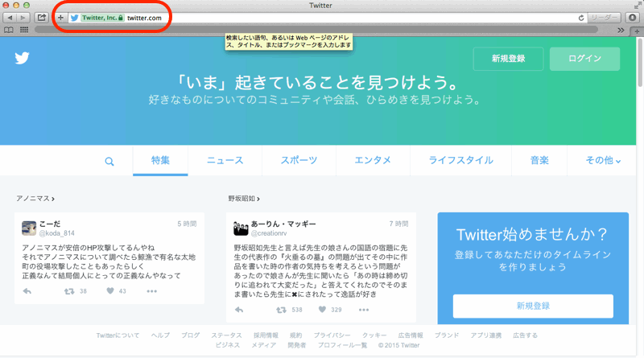Reload the page with refresh icon
644x358 pixels.
click(x=581, y=17)
